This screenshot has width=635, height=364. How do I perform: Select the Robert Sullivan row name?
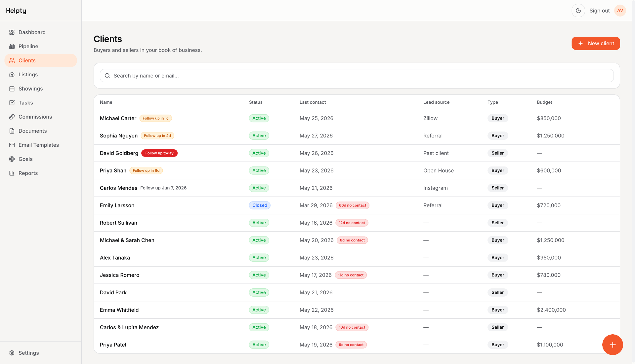(x=118, y=223)
